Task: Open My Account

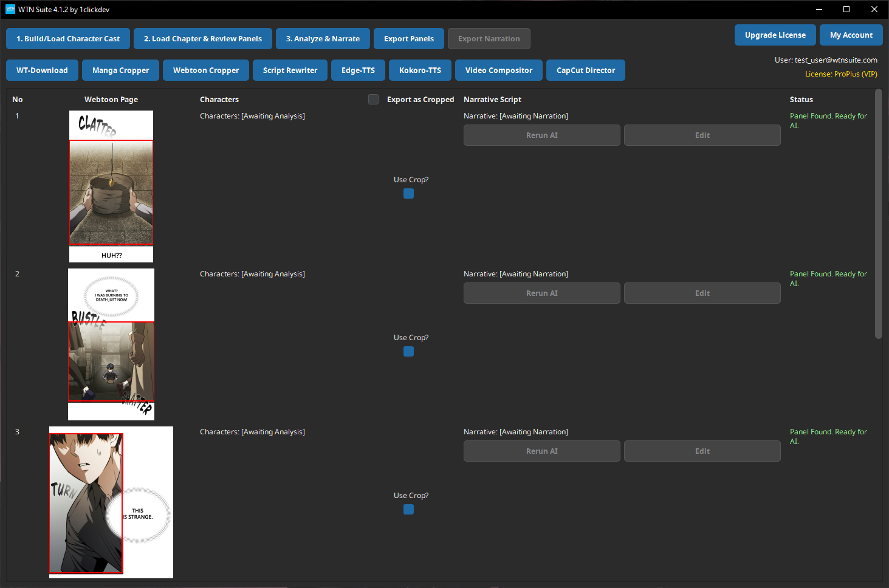Action: (x=851, y=35)
